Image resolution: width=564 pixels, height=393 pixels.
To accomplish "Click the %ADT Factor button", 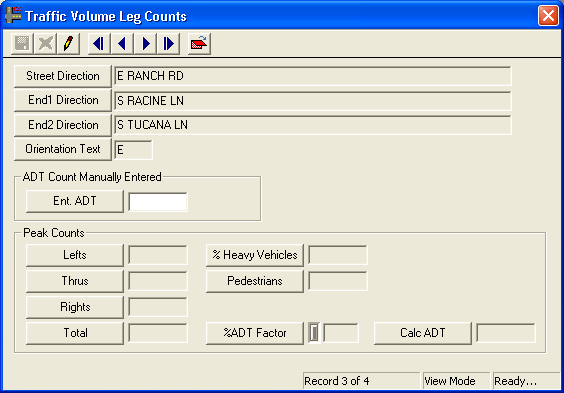I will pos(255,333).
